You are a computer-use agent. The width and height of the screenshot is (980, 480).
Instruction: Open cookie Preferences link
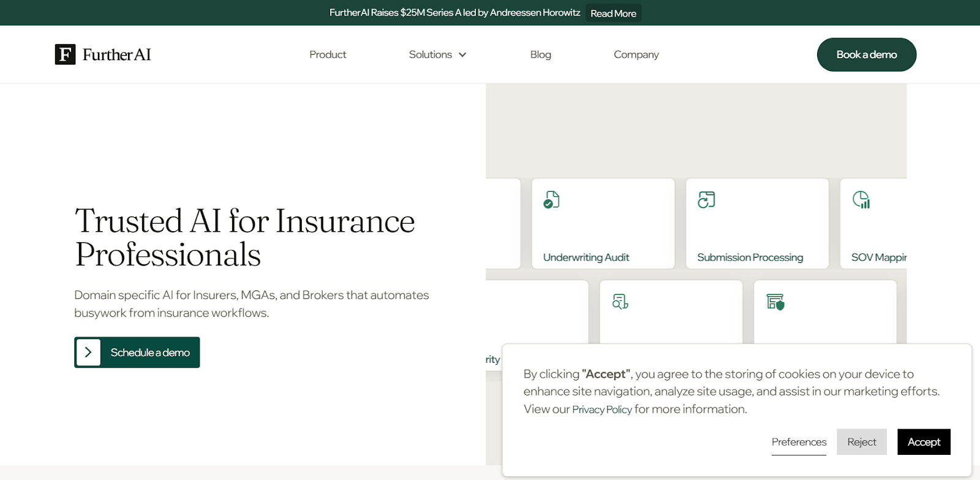[799, 442]
